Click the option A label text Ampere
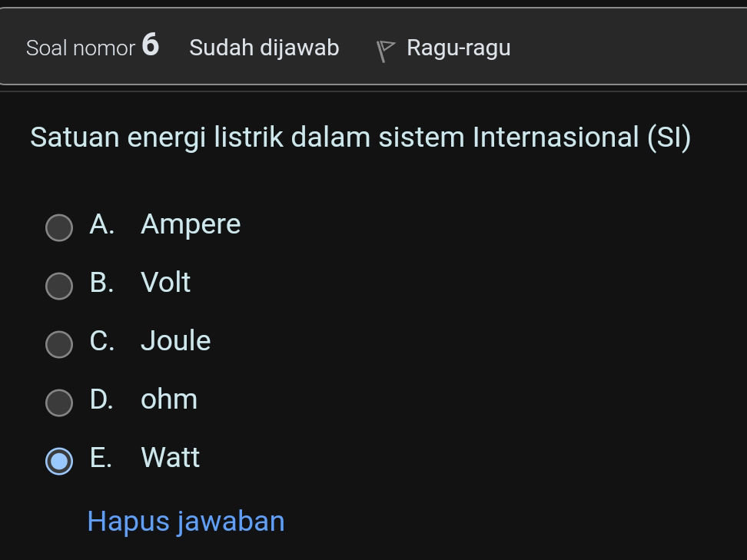Image resolution: width=747 pixels, height=560 pixels. coord(190,225)
